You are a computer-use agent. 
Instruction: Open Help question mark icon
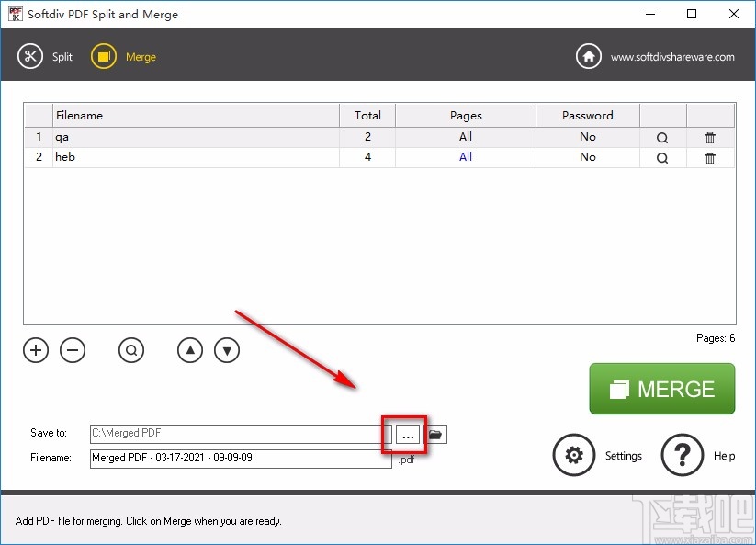(x=683, y=455)
